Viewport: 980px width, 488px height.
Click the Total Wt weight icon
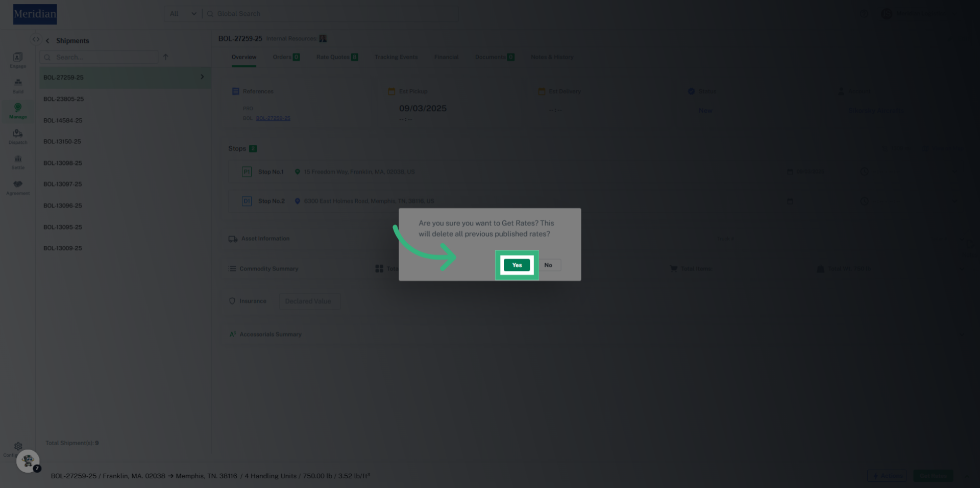pos(820,269)
